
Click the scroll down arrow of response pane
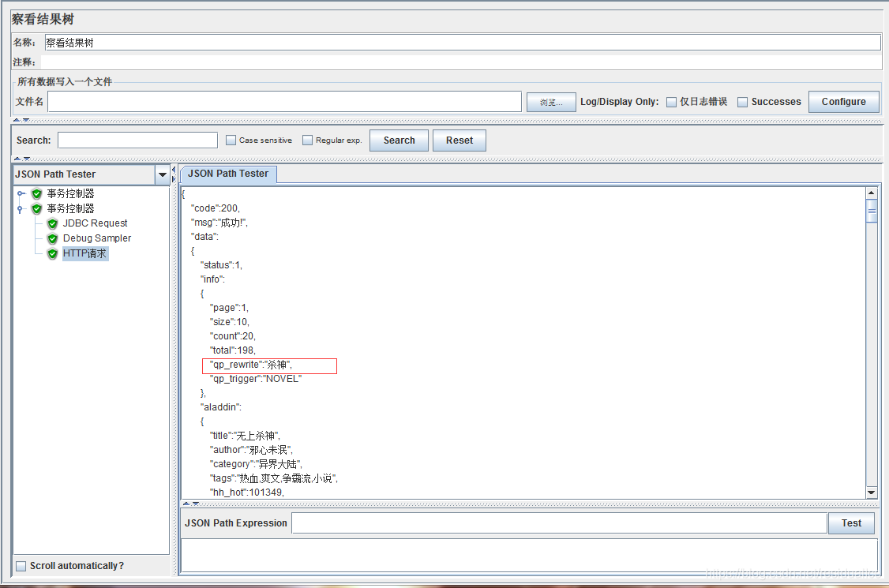(x=872, y=492)
